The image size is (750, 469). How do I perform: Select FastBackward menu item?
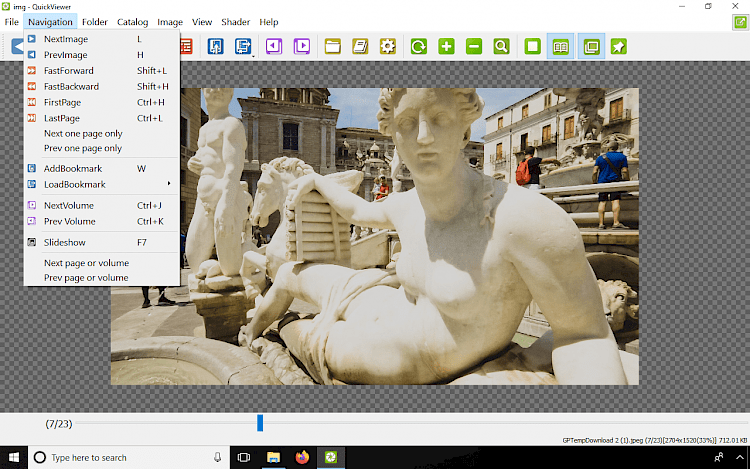(x=101, y=87)
